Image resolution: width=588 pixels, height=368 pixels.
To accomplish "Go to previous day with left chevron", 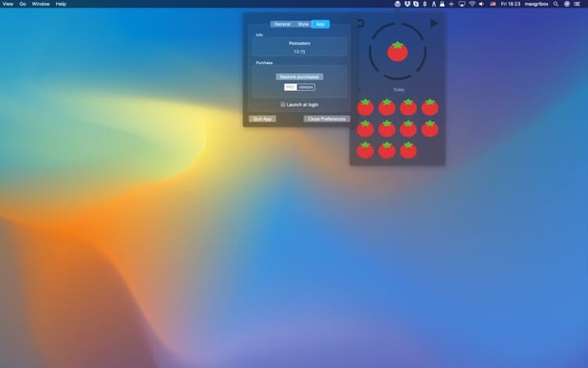I will [x=359, y=89].
